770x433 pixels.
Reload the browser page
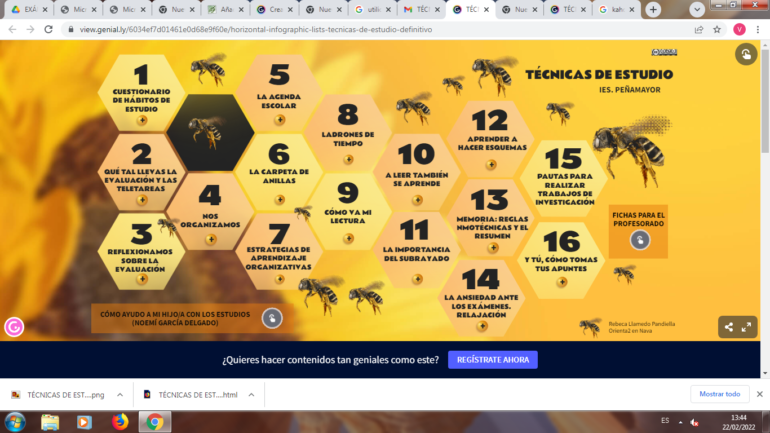click(x=48, y=29)
